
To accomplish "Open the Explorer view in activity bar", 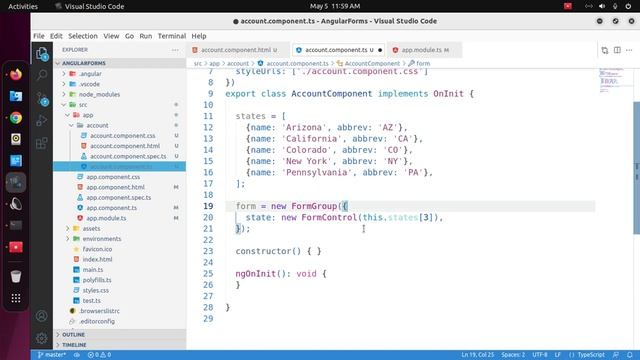I will 42,53.
